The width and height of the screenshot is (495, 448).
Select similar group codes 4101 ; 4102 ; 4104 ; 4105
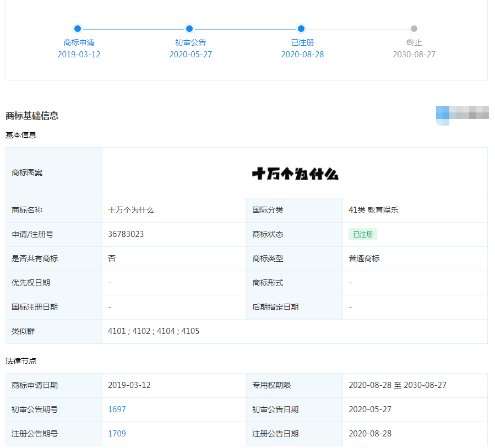coord(154,331)
